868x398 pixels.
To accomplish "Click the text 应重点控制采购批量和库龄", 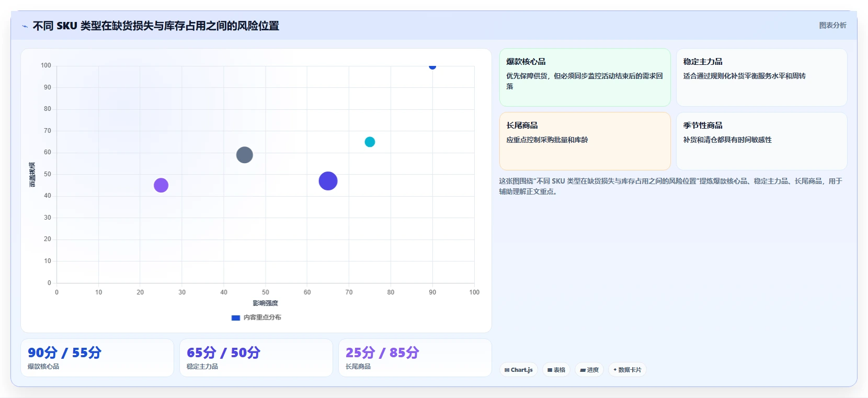I will click(547, 140).
